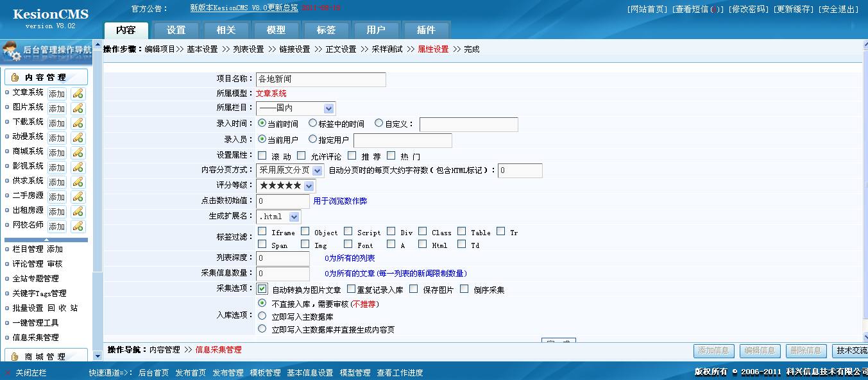Switch to the 设置 tab
This screenshot has width=868, height=380.
coord(176,30)
